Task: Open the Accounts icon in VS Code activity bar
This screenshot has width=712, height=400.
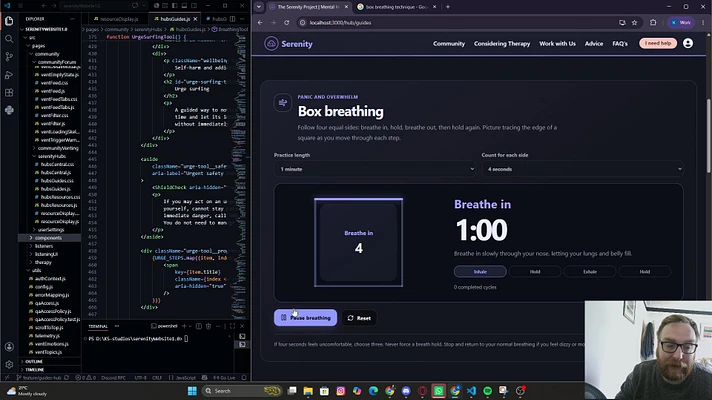Action: (9, 346)
